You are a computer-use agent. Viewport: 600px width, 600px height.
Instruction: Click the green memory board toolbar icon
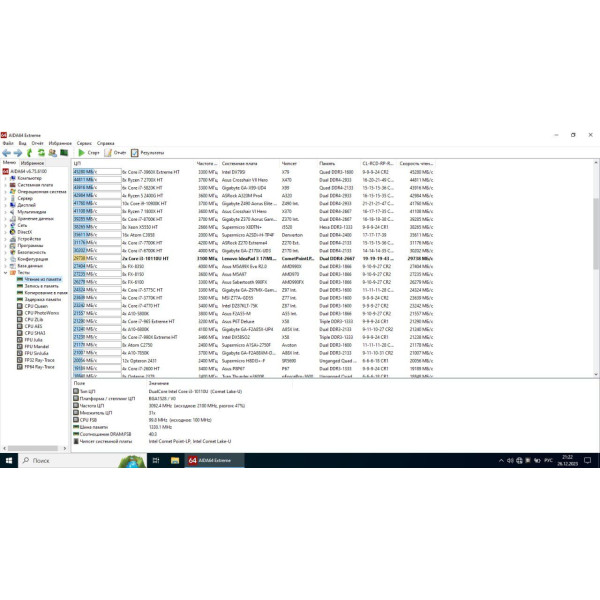click(x=64, y=153)
